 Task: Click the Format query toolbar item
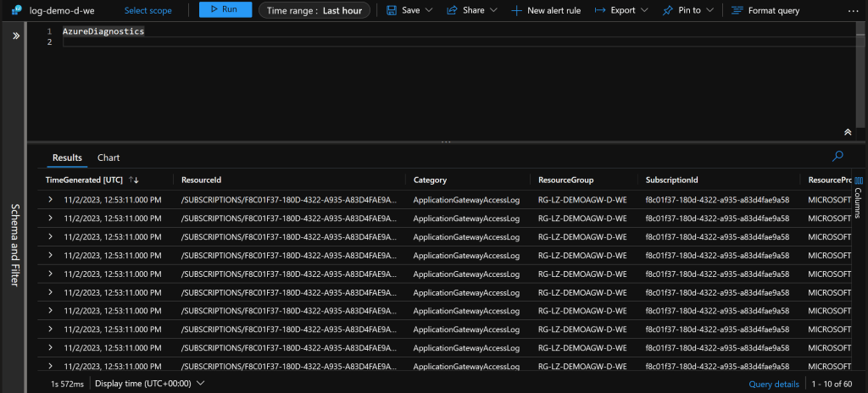click(765, 10)
